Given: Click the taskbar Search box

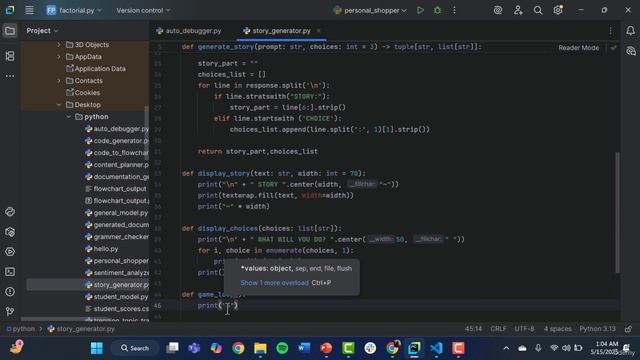Looking at the screenshot, I should [x=135, y=348].
